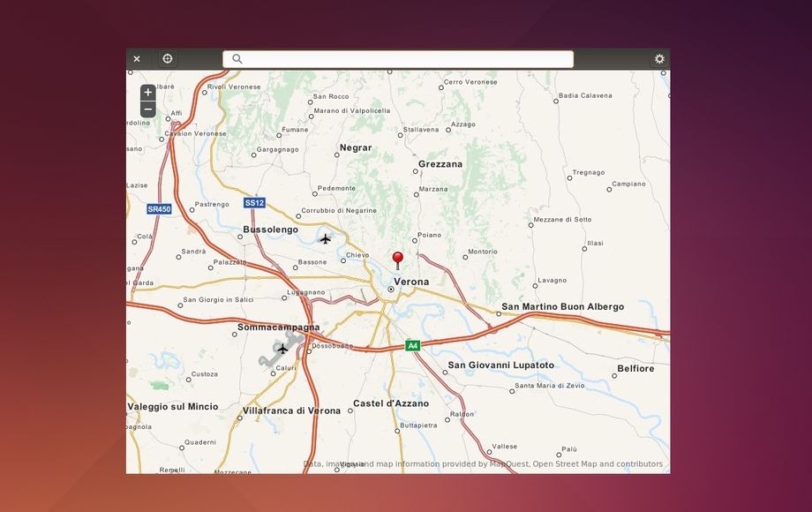Click the Villafranca di Verona label

(291, 410)
